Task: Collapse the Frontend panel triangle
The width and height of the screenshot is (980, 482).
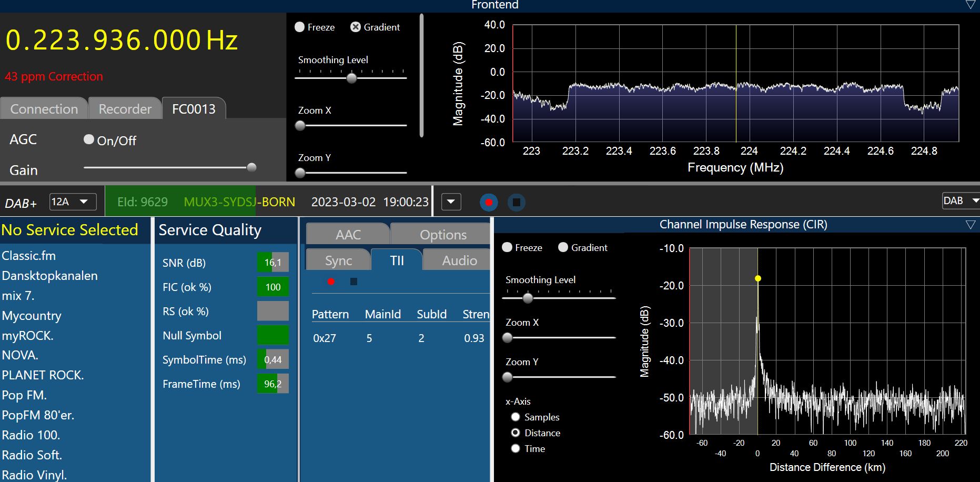Action: click(x=971, y=5)
